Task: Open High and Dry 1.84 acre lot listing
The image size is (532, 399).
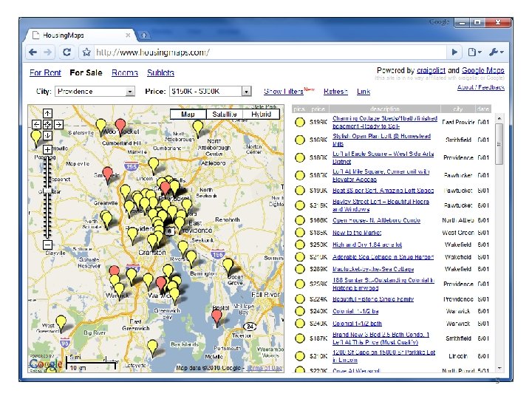Action: [367, 245]
